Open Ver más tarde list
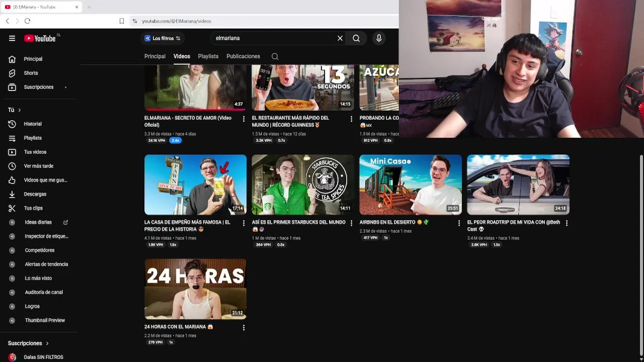The height and width of the screenshot is (362, 644). pyautogui.click(x=38, y=166)
